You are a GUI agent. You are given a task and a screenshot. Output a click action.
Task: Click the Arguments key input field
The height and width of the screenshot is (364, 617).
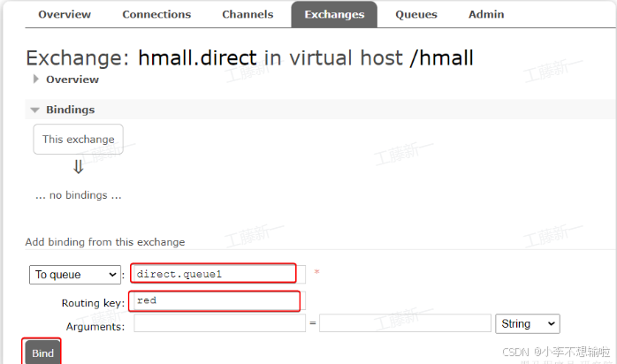tap(219, 323)
